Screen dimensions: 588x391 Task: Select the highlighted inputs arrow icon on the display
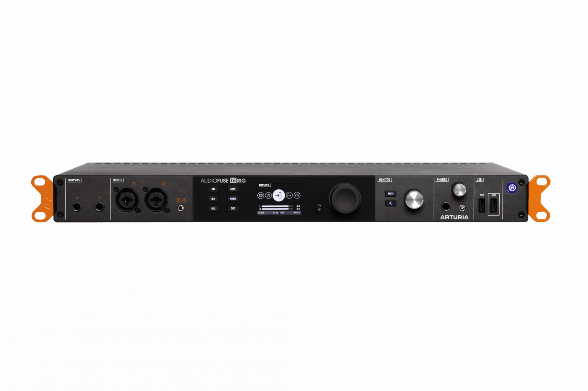(279, 195)
